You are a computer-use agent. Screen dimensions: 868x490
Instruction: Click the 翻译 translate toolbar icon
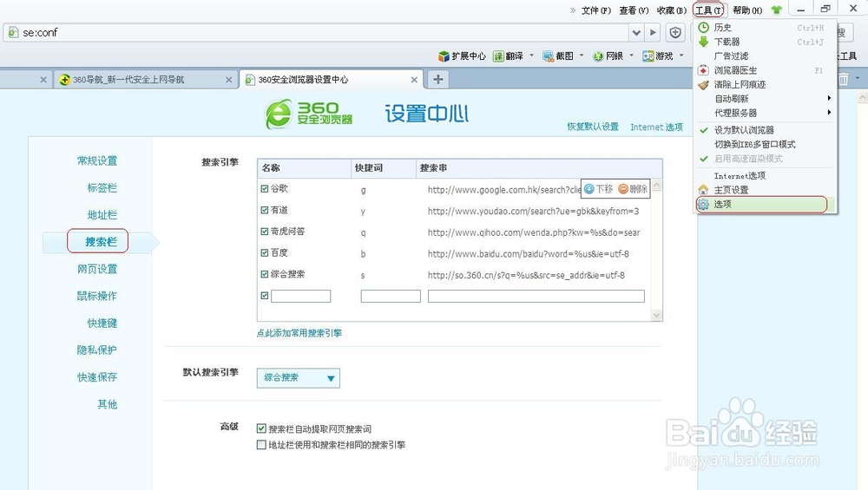click(499, 56)
